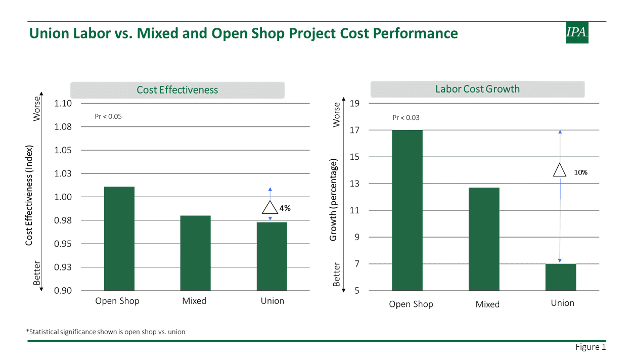Click the Figure 1 caption
The height and width of the screenshot is (364, 631).
591,347
